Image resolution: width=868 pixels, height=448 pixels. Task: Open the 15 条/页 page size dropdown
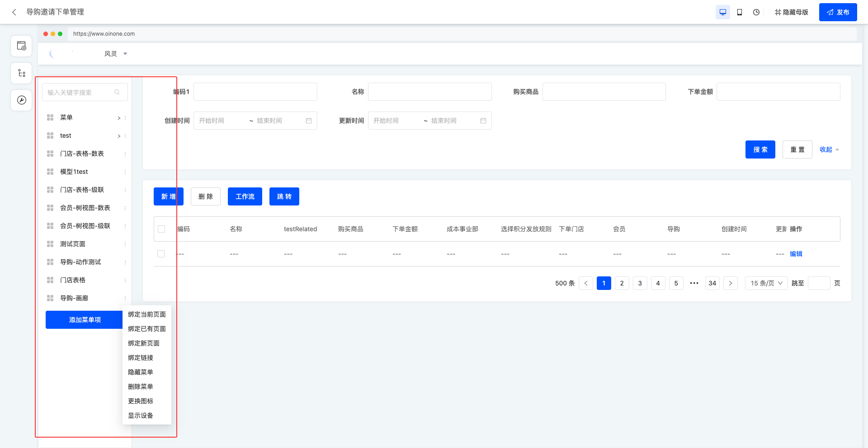766,283
